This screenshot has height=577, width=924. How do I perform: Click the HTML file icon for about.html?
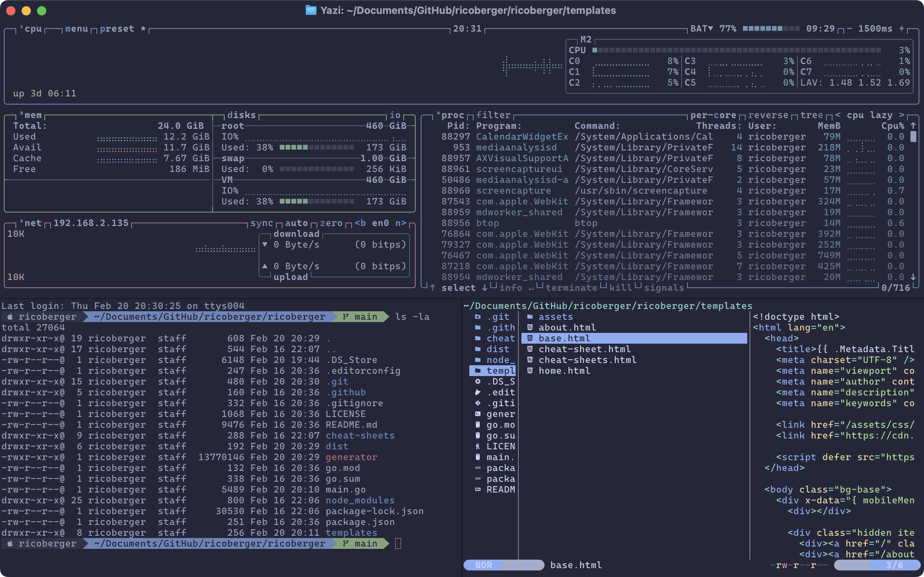(x=530, y=327)
